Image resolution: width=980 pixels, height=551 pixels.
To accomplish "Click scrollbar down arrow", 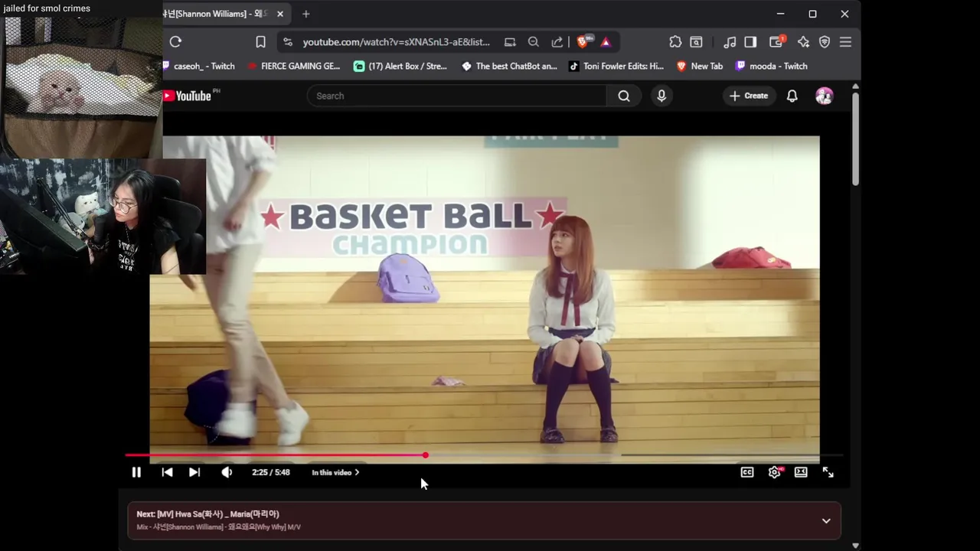I will [x=855, y=545].
